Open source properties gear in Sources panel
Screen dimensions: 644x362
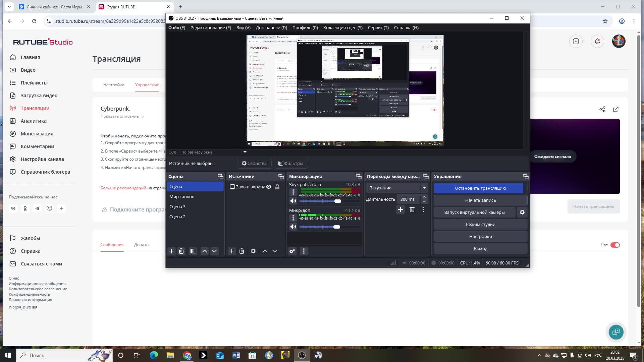coord(253,251)
